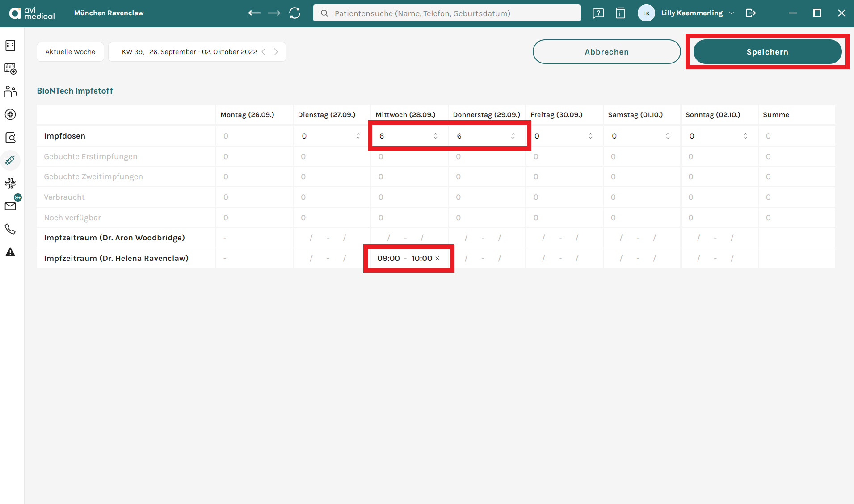Navigate back with the left arrow icon
This screenshot has width=854, height=504.
click(x=254, y=13)
